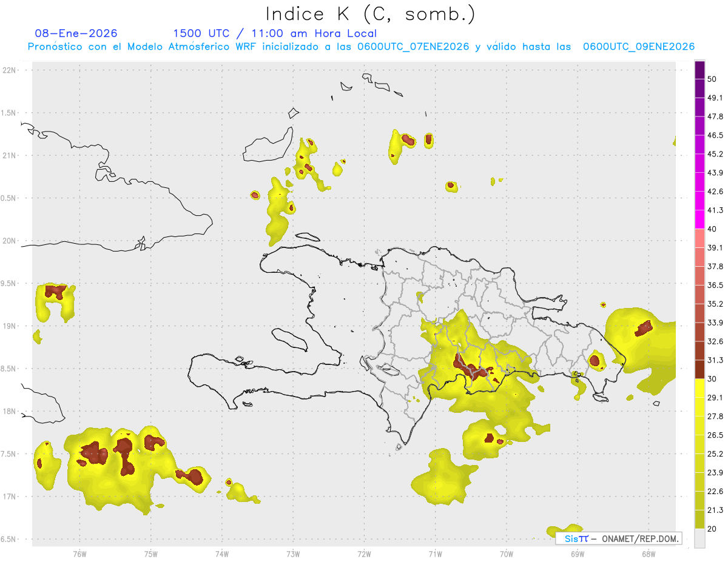Click the "74W" longitude label
Image resolution: width=728 pixels, height=562 pixels.
coord(222,554)
